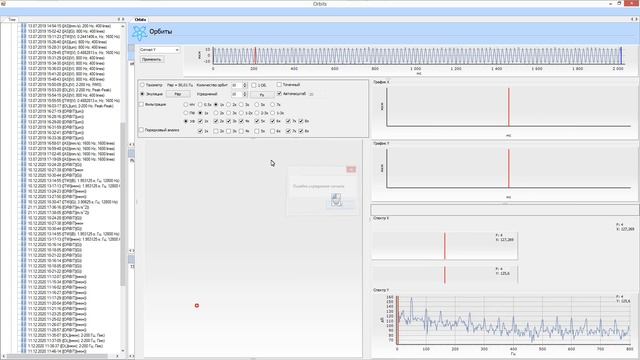Increase the Количество орбит stepper value
This screenshot has height=360, width=640.
(245, 84)
